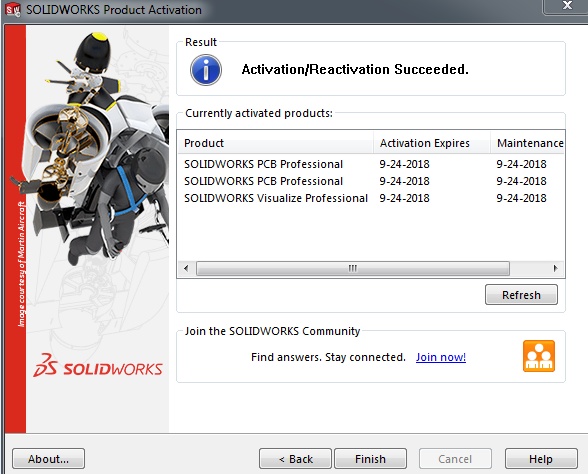This screenshot has height=474, width=588.
Task: Close the Product Activation window
Action: (x=567, y=6)
